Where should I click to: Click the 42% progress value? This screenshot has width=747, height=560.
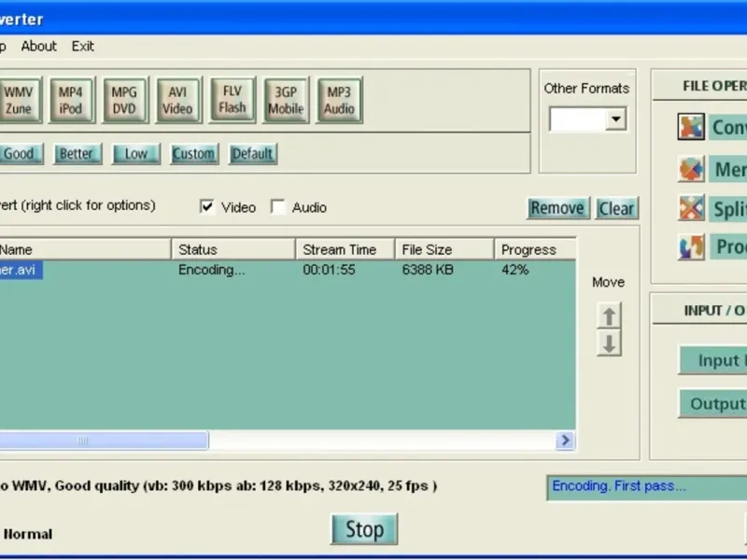pyautogui.click(x=515, y=270)
